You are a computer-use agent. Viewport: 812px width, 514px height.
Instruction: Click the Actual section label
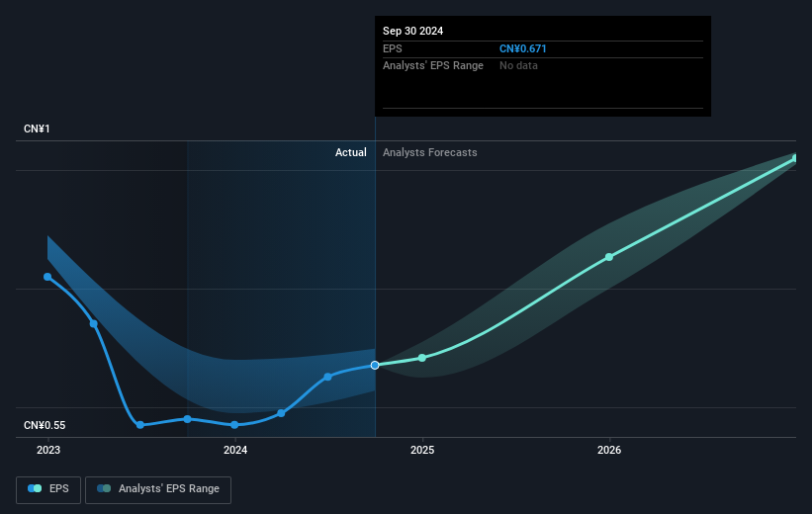[350, 152]
